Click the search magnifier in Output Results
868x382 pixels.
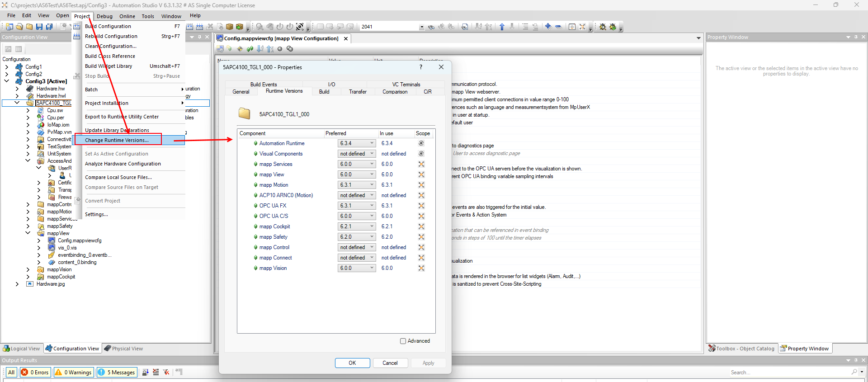coord(854,372)
